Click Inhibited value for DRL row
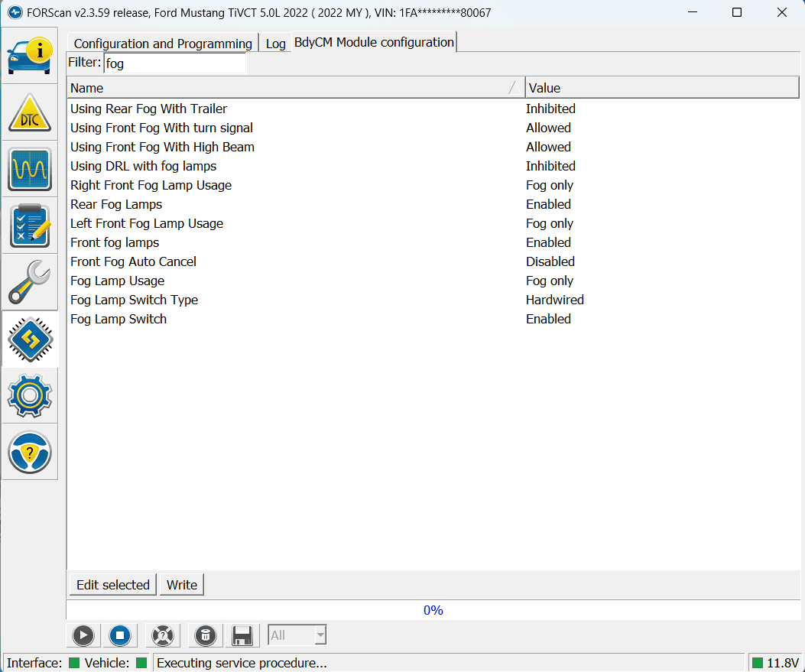805x672 pixels. coord(550,166)
